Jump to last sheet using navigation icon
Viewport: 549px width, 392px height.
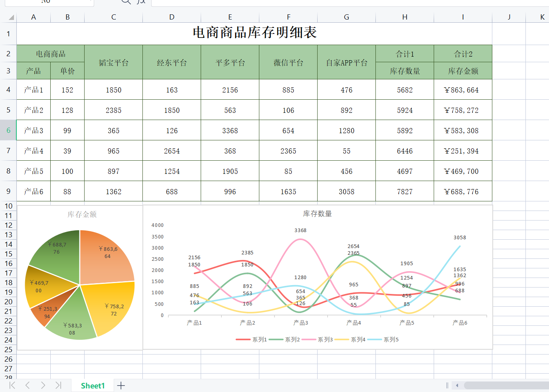[59, 385]
